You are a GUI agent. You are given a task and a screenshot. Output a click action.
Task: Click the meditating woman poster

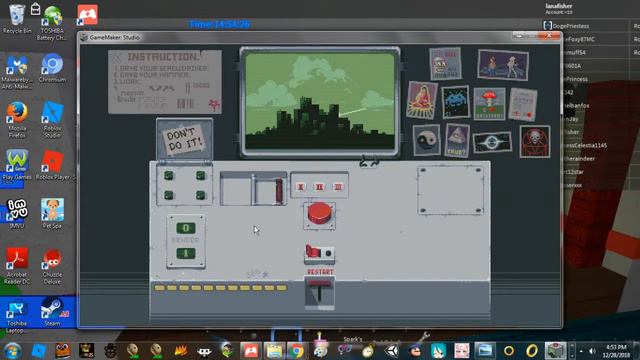(422, 100)
